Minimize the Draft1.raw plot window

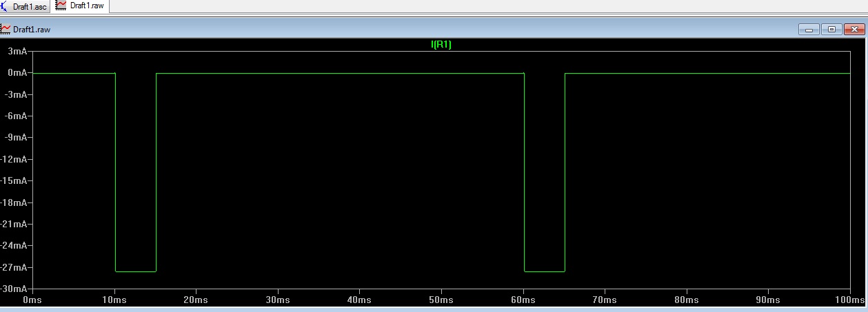click(x=809, y=29)
